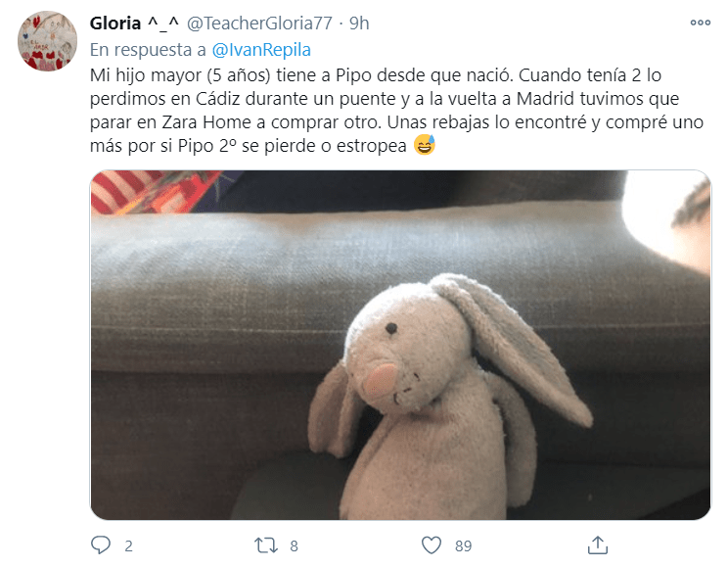This screenshot has width=728, height=568.
Task: Click the retweet count 8
Action: tap(294, 545)
